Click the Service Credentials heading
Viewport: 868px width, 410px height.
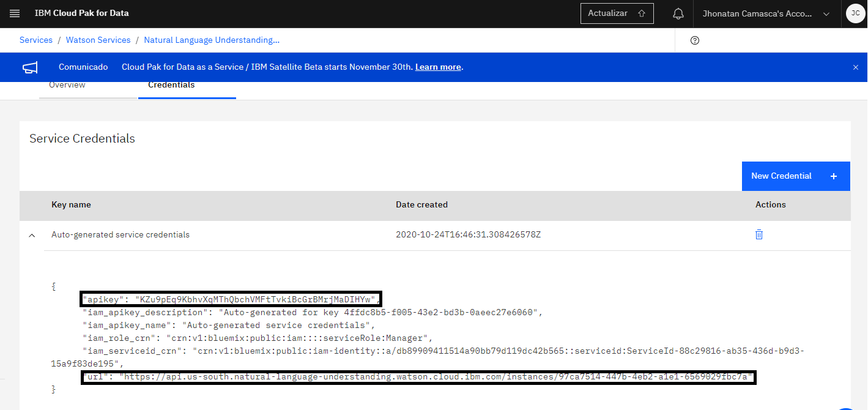82,139
